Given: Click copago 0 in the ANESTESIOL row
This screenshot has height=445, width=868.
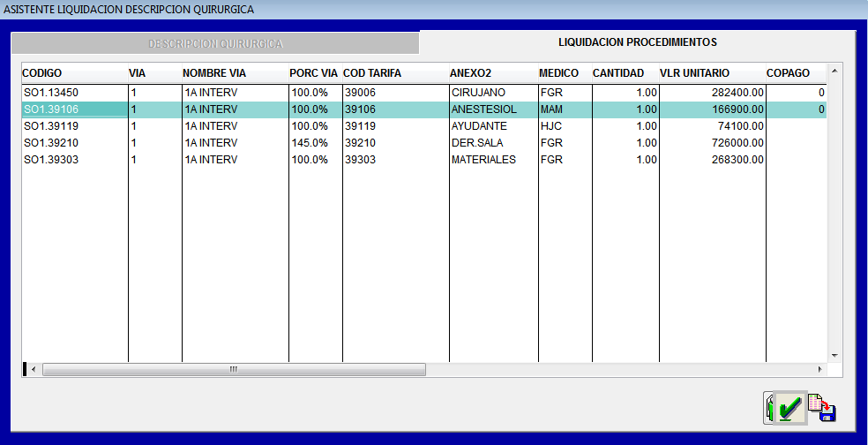Looking at the screenshot, I should (x=796, y=109).
